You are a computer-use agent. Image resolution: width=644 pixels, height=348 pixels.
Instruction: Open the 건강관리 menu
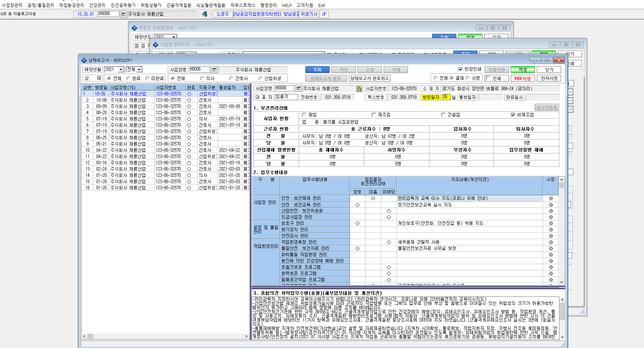pos(97,5)
